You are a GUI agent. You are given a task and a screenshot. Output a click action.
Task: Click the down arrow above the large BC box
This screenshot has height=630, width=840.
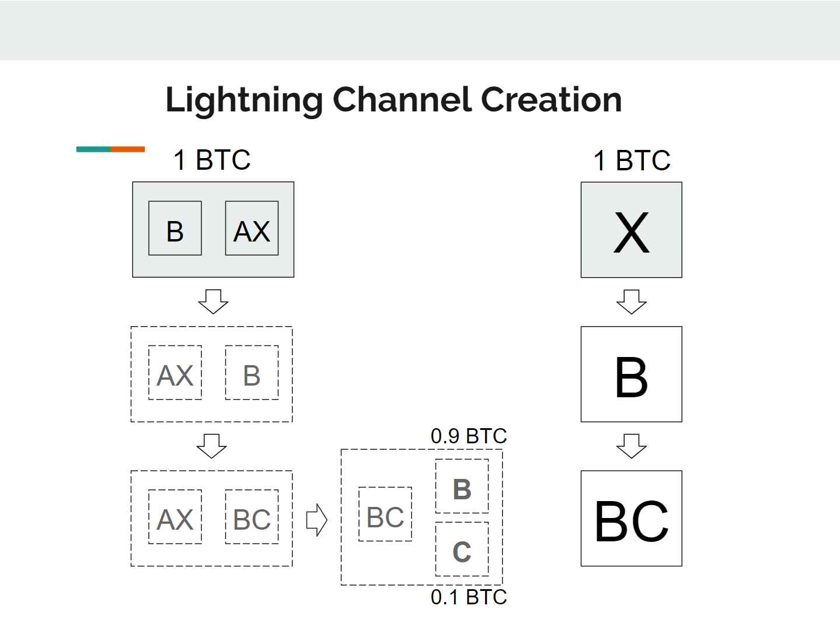tap(631, 446)
